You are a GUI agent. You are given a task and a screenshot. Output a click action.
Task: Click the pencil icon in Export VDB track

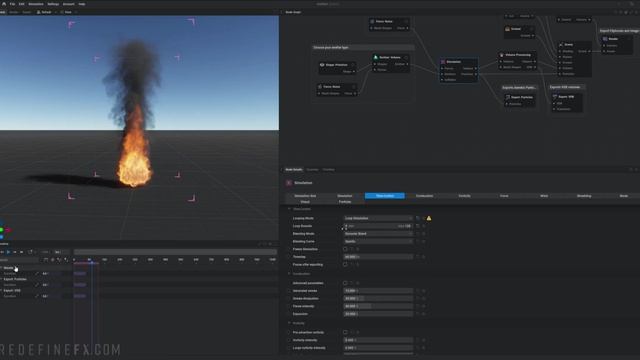click(37, 296)
